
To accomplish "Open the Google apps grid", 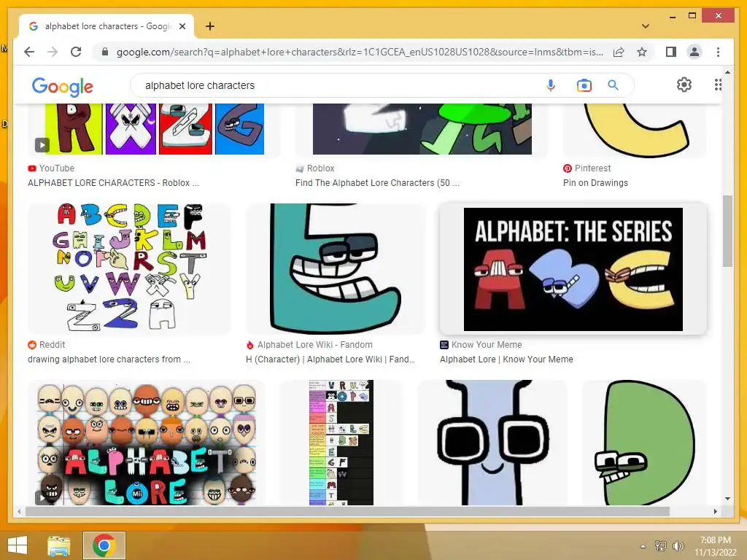I will click(718, 85).
